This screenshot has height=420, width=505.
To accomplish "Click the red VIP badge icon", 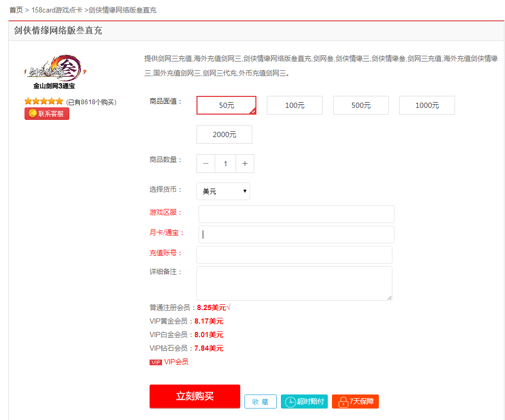I will [x=156, y=363].
